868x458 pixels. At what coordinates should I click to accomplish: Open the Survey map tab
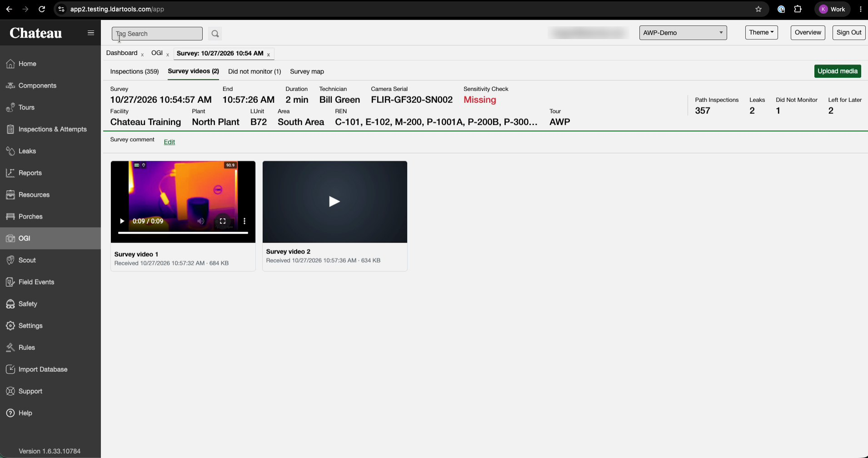307,71
